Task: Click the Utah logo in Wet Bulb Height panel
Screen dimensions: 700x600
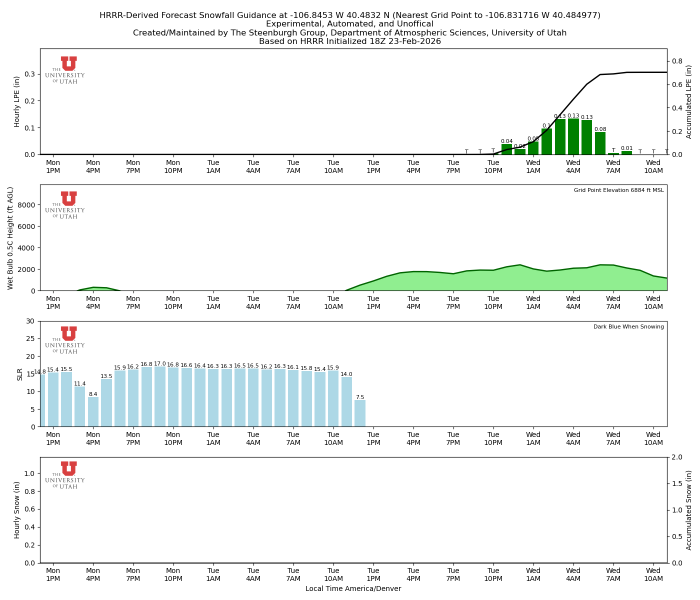Action: tap(65, 205)
